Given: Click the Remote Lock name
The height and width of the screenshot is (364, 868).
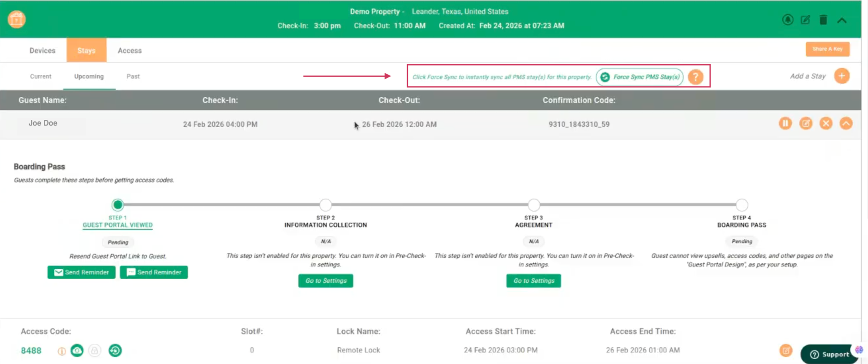Looking at the screenshot, I should click(x=358, y=350).
